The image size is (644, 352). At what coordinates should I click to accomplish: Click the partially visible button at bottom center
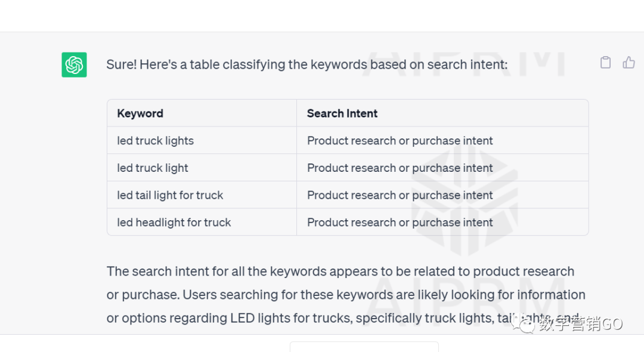pyautogui.click(x=364, y=347)
